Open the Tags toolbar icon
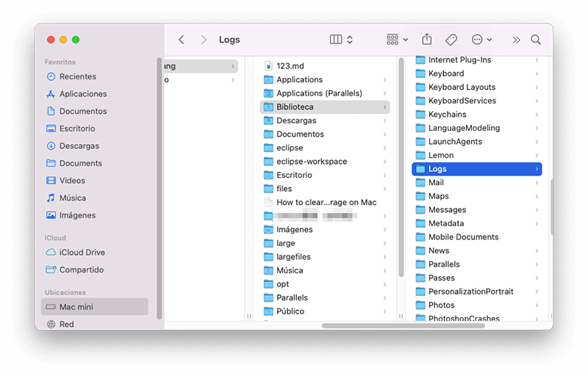The height and width of the screenshot is (376, 588). click(451, 40)
